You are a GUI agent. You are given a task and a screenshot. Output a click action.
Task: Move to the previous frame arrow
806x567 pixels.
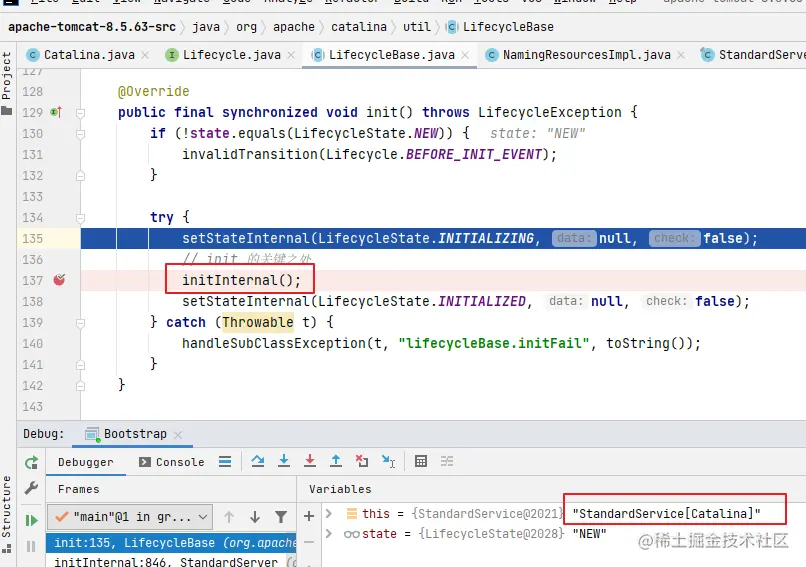point(229,517)
